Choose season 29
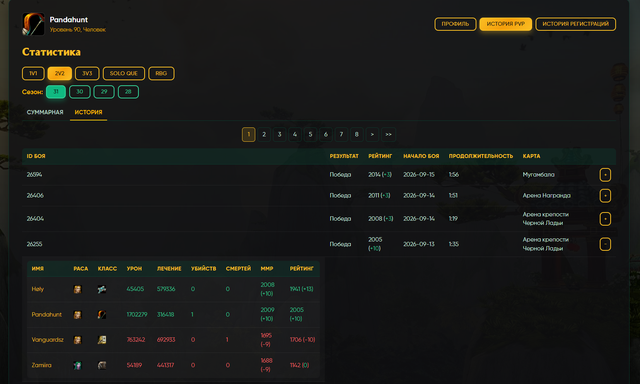The height and width of the screenshot is (384, 640). [x=104, y=92]
